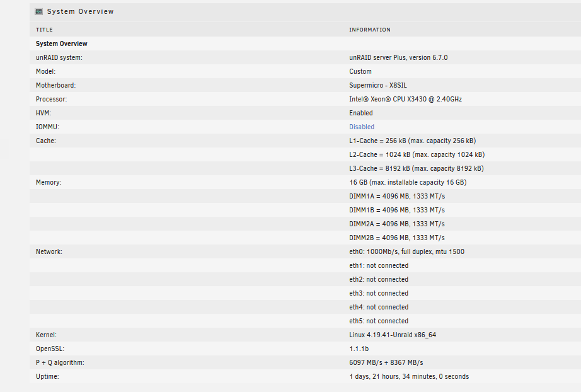The image size is (581, 392).
Task: Select eth0 1000Mb/s full duplex line
Action: [x=406, y=251]
